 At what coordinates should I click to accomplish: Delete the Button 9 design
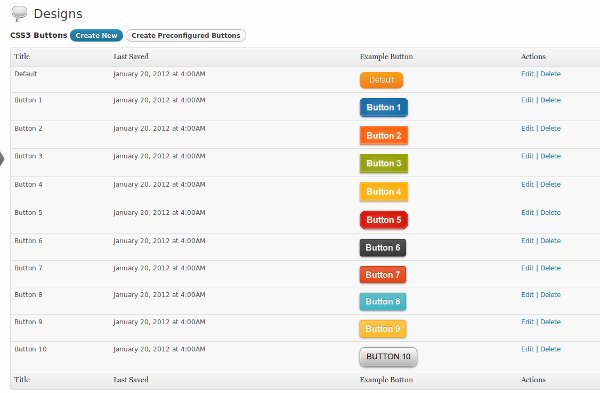551,321
